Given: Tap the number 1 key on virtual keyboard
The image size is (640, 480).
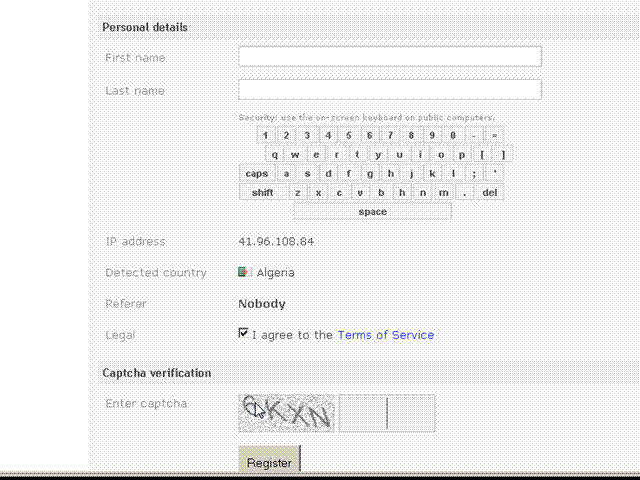Looking at the screenshot, I should [x=266, y=135].
